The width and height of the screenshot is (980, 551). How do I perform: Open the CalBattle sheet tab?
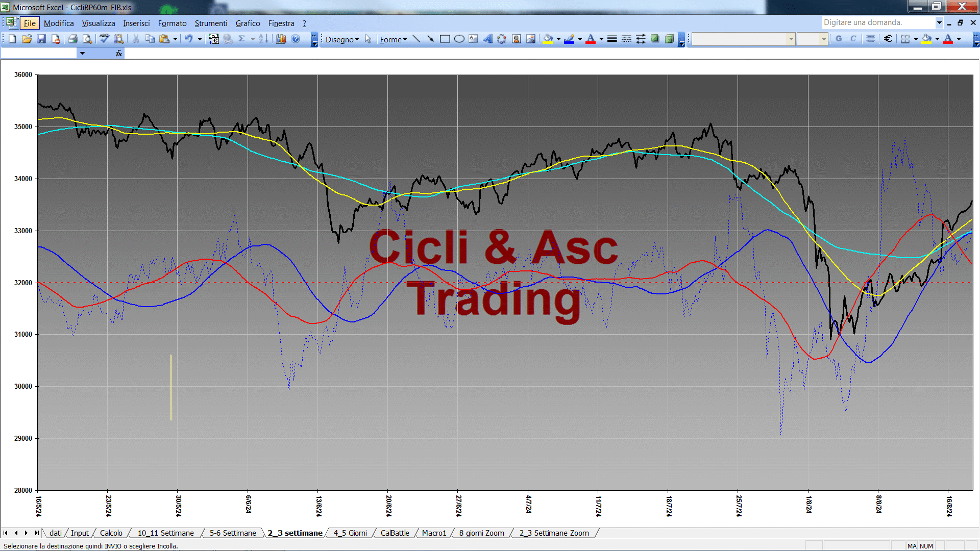click(x=395, y=533)
